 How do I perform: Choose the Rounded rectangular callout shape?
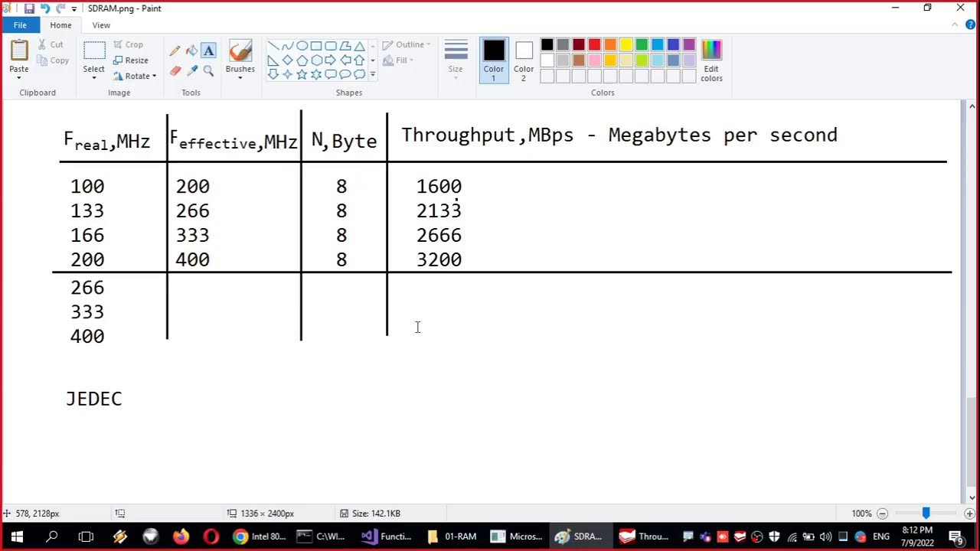[331, 74]
